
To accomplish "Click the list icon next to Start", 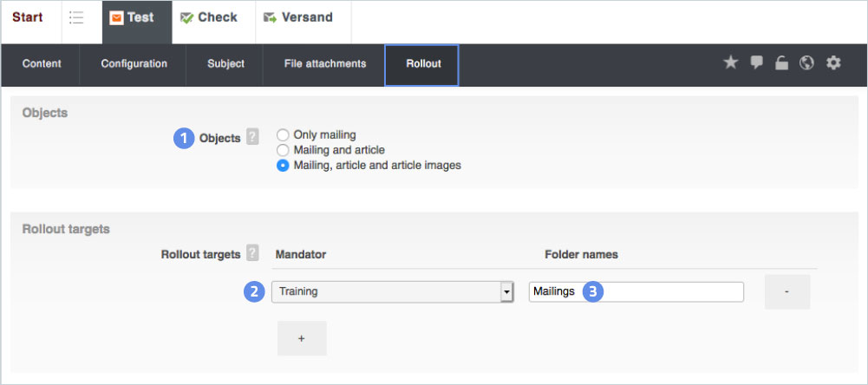I will (x=76, y=18).
